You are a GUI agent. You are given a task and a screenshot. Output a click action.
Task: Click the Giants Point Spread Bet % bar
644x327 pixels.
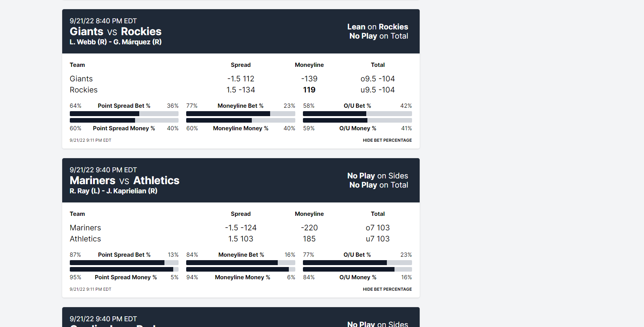point(124,113)
